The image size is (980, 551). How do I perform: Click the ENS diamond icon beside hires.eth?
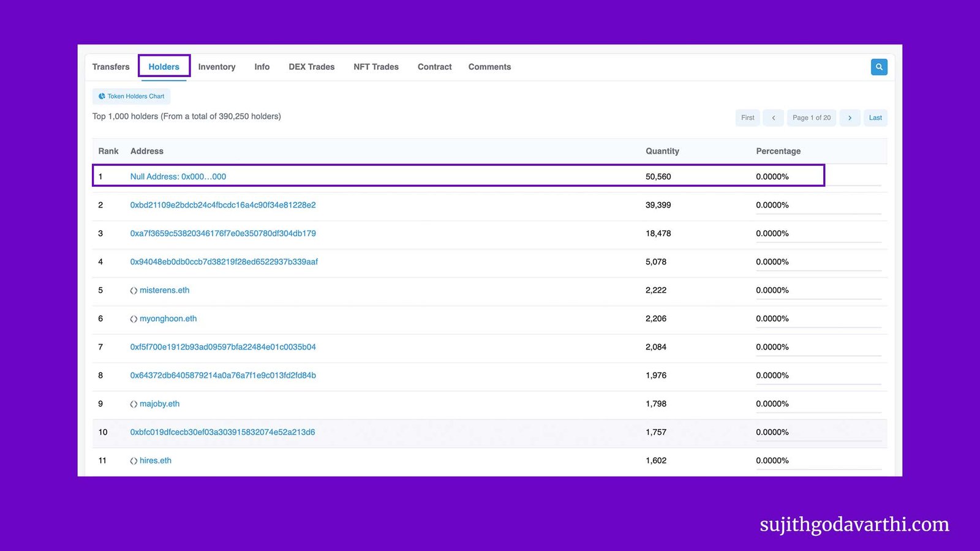pos(134,460)
